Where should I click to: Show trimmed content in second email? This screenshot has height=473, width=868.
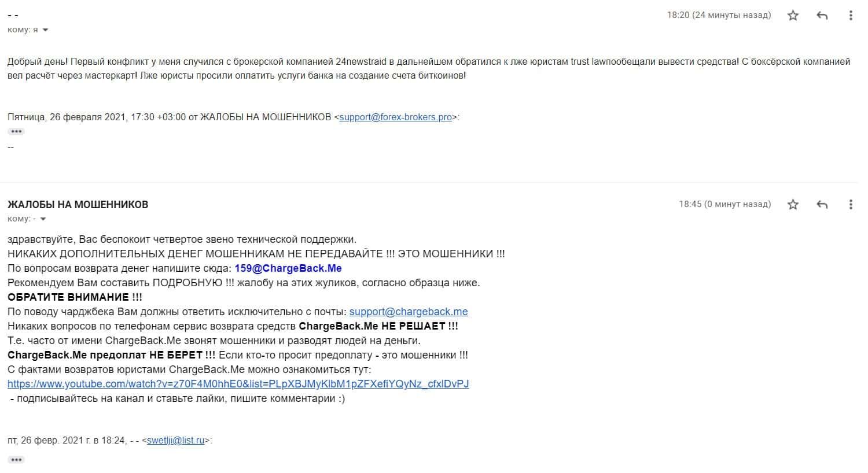pos(16,460)
